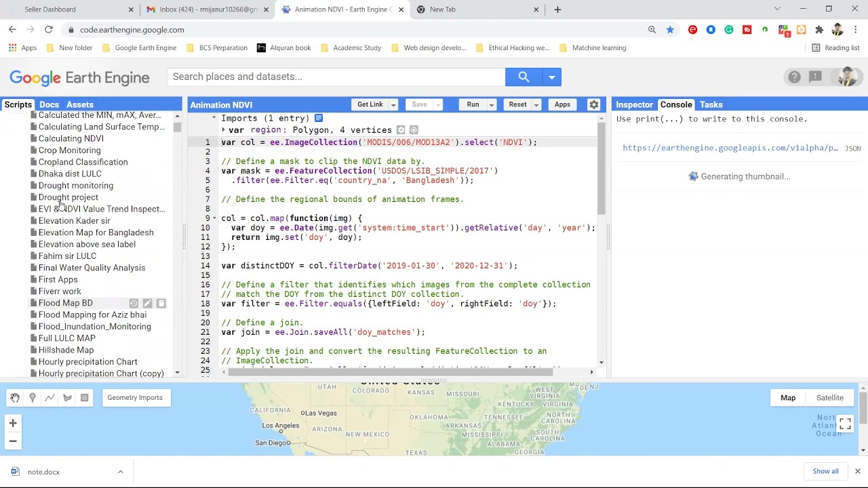Viewport: 868px width, 488px height.
Task: Open the Flood Map BD script
Action: [66, 303]
